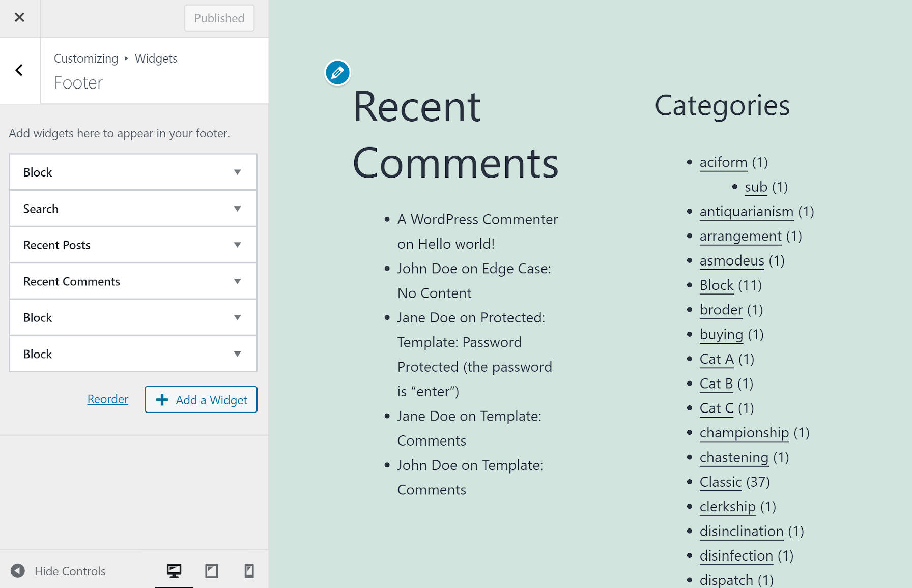912x588 pixels.
Task: Switch to tablet preview mode
Action: click(212, 571)
